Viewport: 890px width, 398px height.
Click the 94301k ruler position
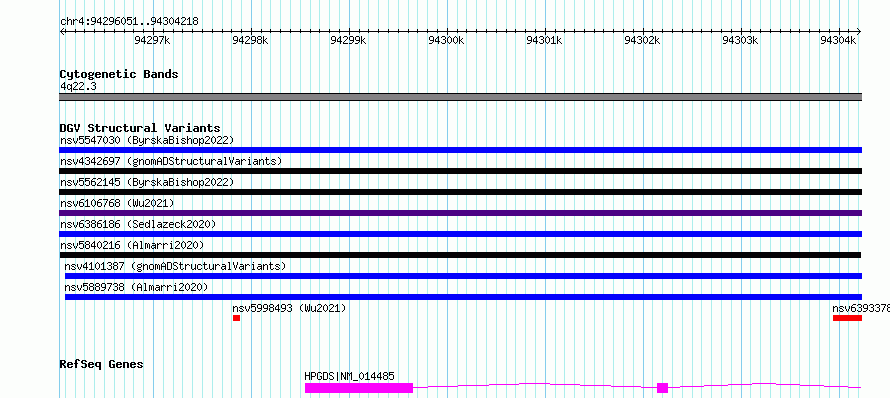(x=544, y=40)
